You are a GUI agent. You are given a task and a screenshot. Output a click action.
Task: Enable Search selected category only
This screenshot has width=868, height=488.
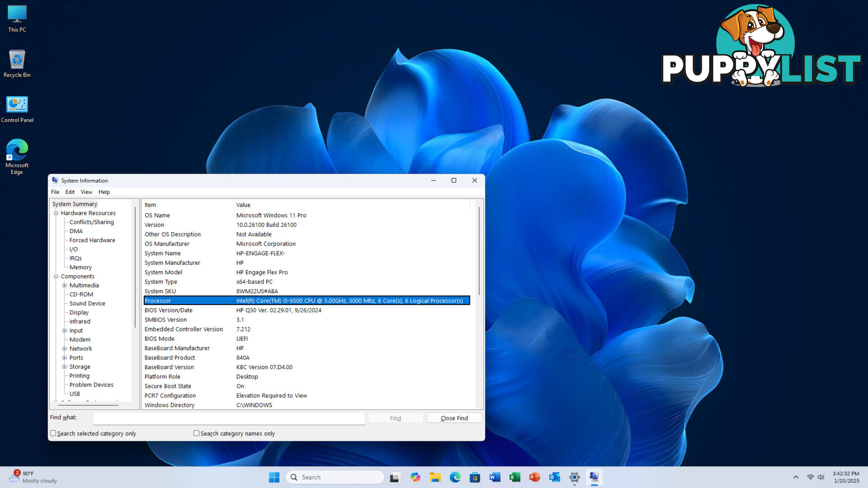click(53, 433)
